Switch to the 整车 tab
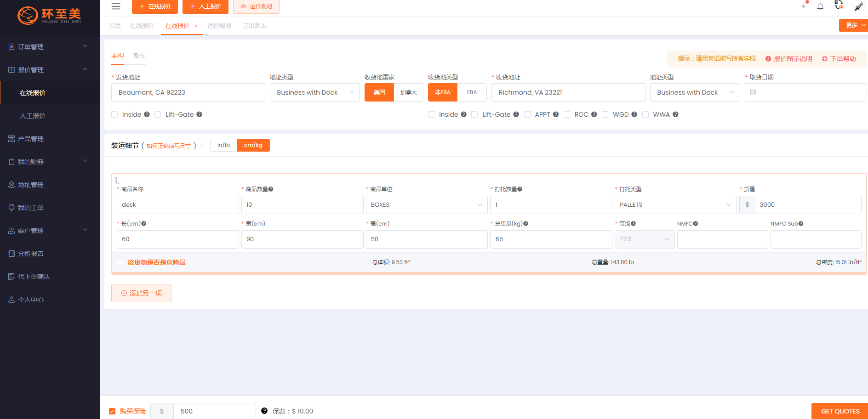The width and height of the screenshot is (868, 419). tap(139, 56)
